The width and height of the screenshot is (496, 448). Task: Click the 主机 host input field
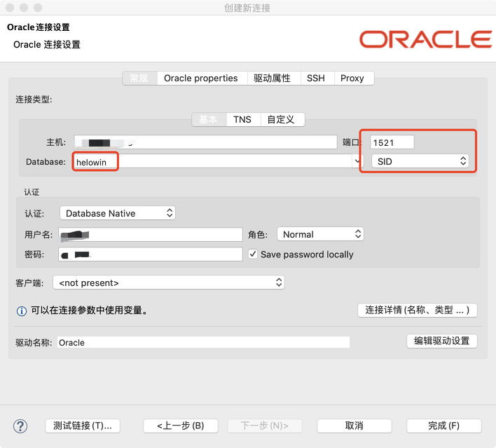[x=205, y=142]
